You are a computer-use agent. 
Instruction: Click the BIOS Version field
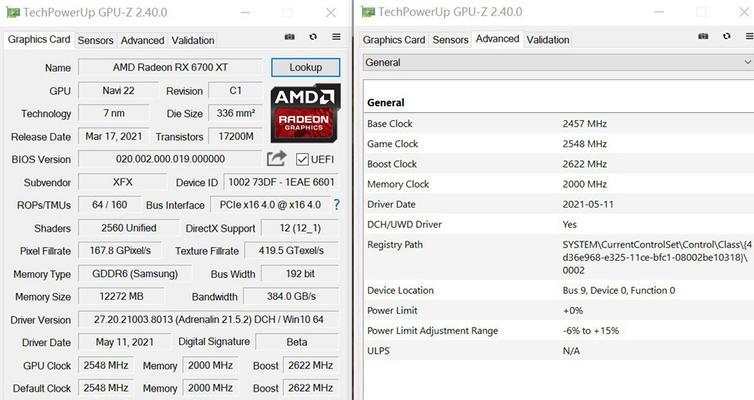170,159
